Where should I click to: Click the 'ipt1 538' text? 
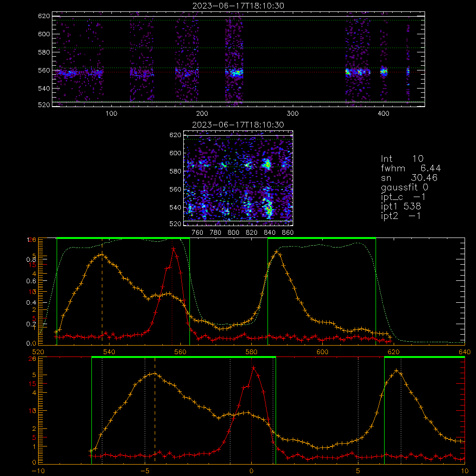coord(401,207)
